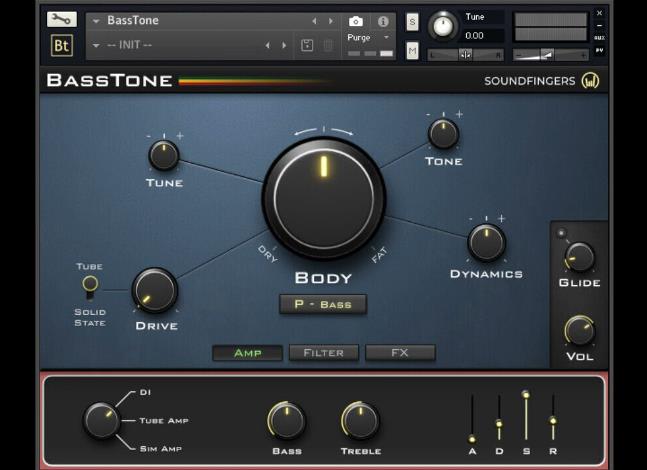Select the DI amp option
This screenshot has height=470, width=647.
[145, 392]
